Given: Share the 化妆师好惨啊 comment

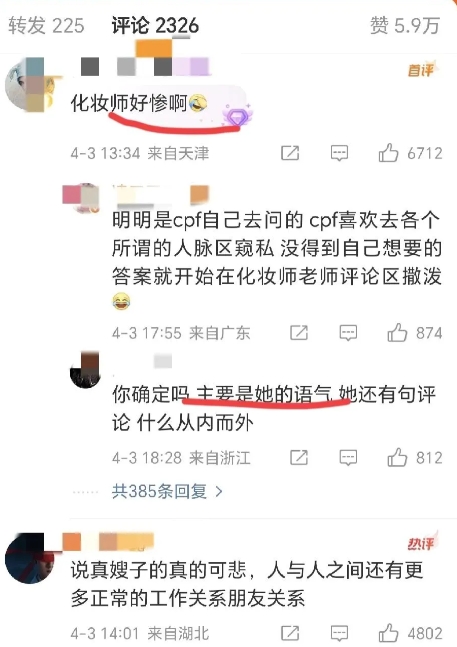Looking at the screenshot, I should coord(290,153).
